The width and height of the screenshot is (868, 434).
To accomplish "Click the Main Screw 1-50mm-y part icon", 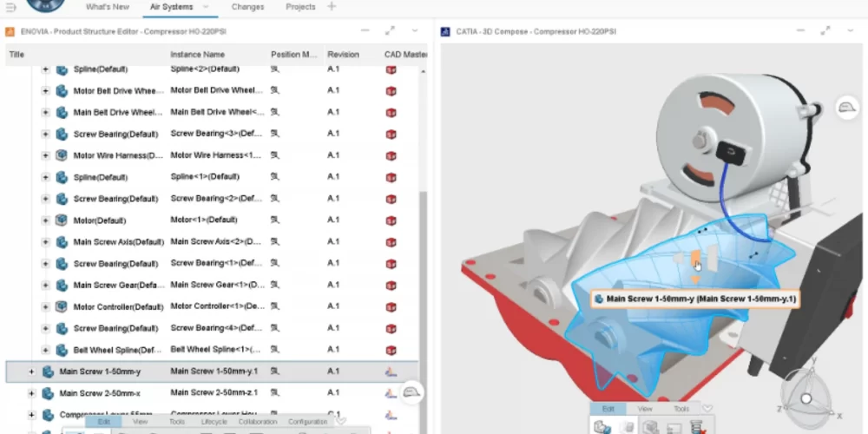I will [48, 372].
